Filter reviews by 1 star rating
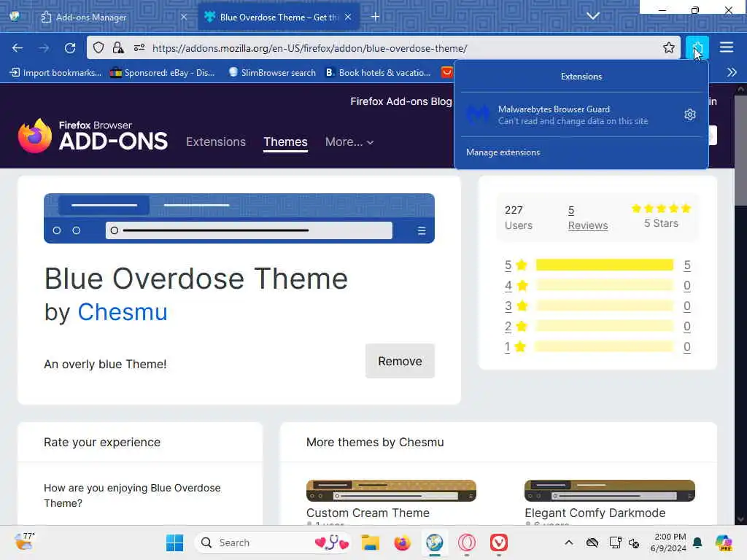 click(515, 346)
